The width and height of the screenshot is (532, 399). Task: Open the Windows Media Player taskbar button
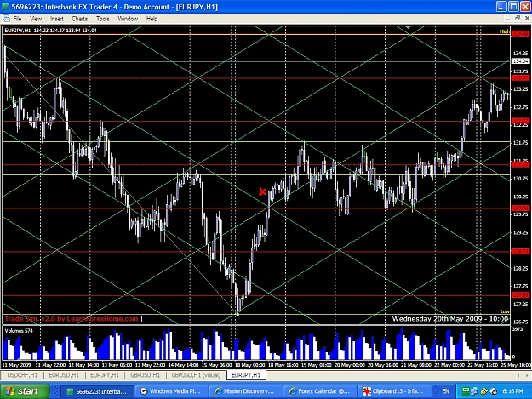coord(171,391)
